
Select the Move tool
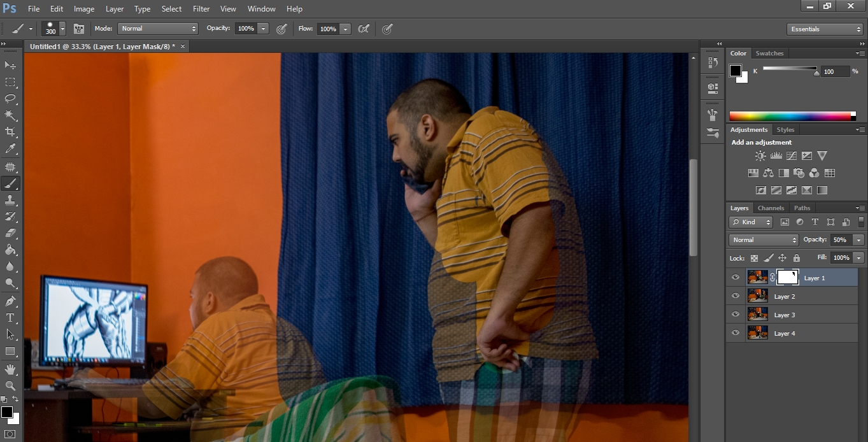click(x=10, y=66)
